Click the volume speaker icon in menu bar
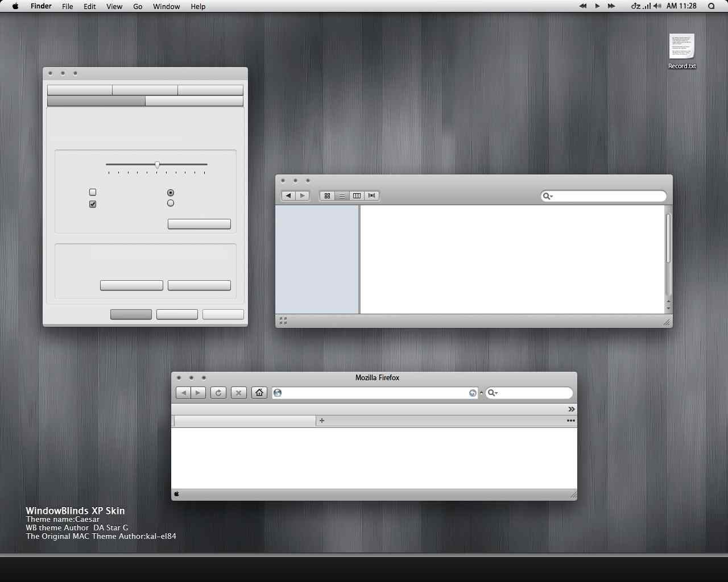The width and height of the screenshot is (728, 582). 657,6
